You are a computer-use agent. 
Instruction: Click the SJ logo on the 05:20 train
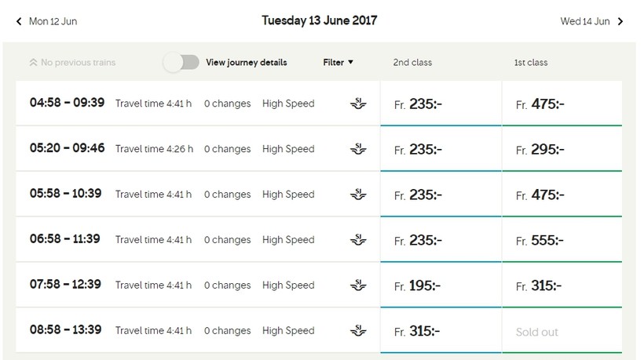[358, 149]
